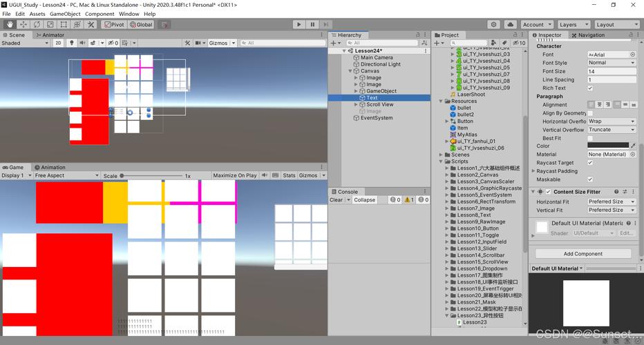
Task: Set right horizontal text alignment
Action: coord(608,105)
